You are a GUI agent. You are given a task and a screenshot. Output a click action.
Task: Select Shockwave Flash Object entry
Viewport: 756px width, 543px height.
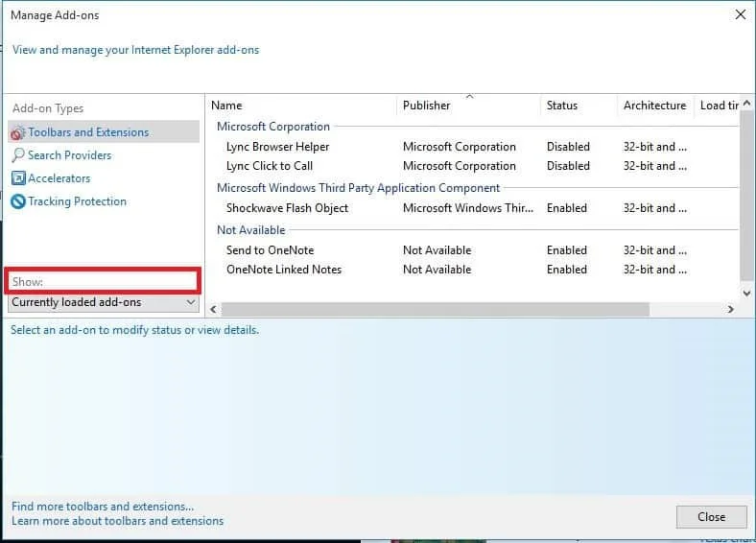pyautogui.click(x=287, y=208)
